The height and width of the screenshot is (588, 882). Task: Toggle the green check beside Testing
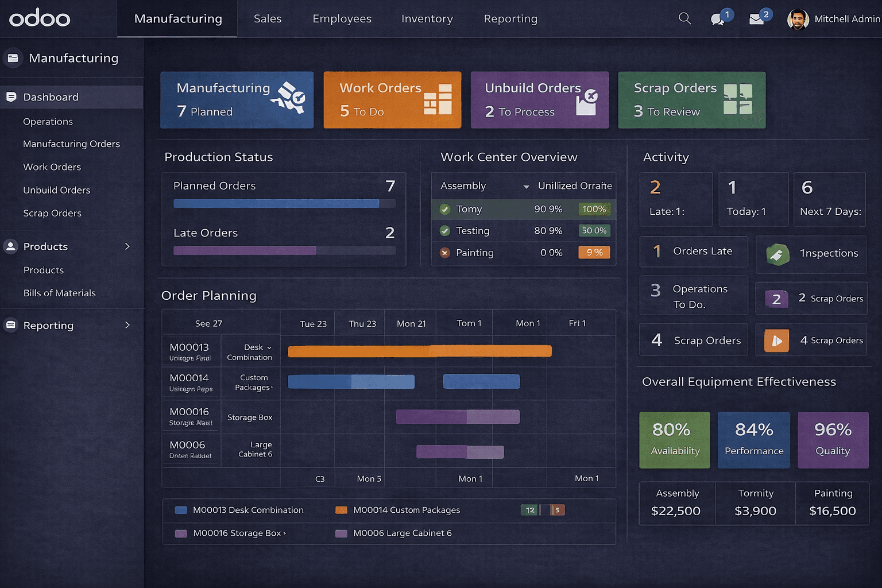click(445, 231)
